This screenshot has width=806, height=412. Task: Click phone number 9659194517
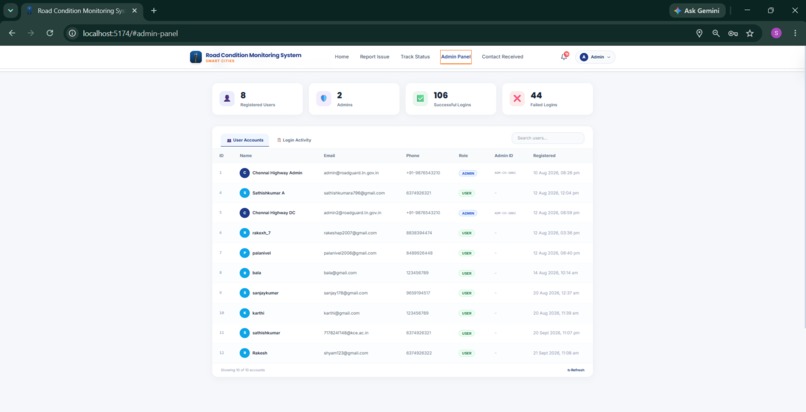(x=418, y=293)
